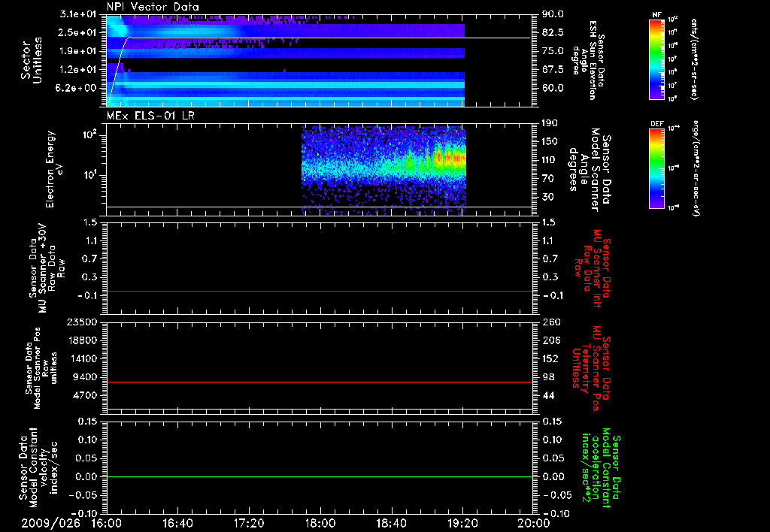Click the 16:40 time axis label
The height and width of the screenshot is (532, 770).
(177, 523)
